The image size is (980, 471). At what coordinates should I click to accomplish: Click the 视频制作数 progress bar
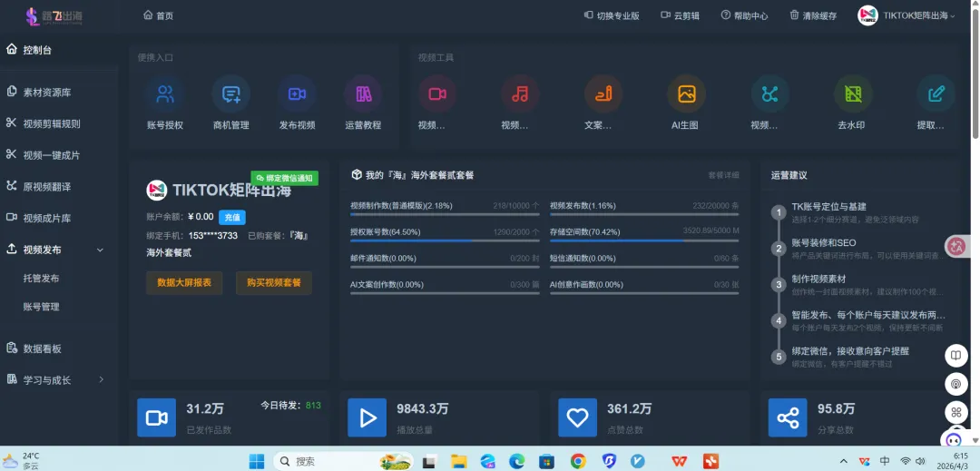(x=445, y=213)
